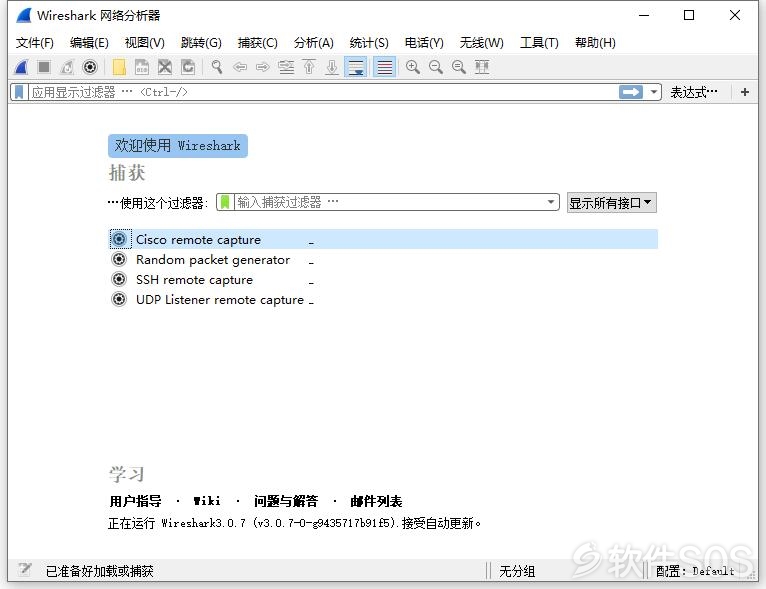Zoom out main window text
This screenshot has width=766, height=589.
[436, 67]
